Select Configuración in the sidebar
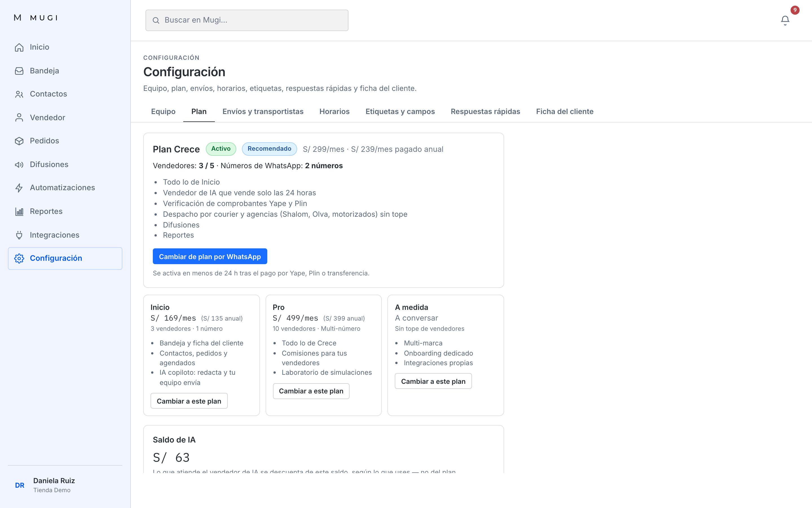Screen dimensions: 812x508 click(65, 258)
